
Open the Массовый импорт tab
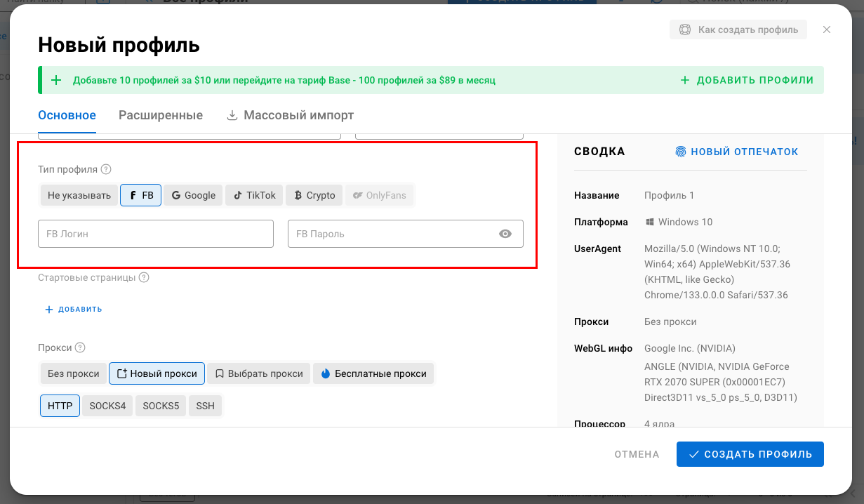click(x=290, y=115)
